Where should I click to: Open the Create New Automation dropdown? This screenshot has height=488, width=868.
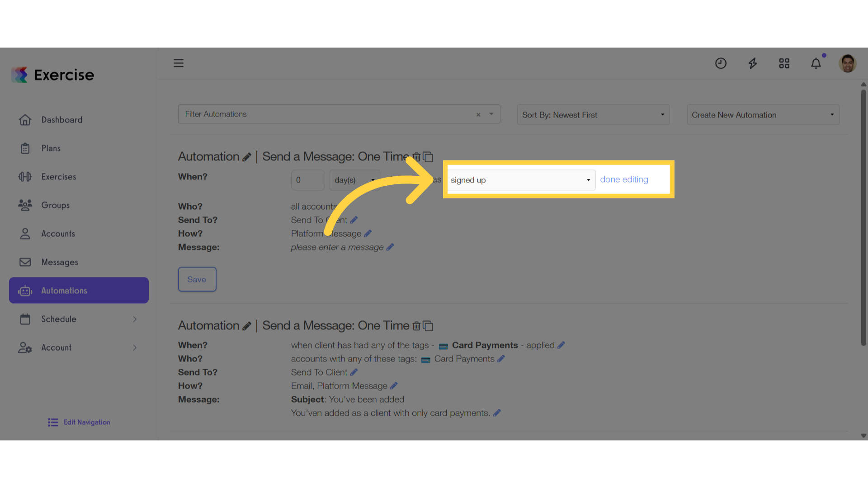click(763, 115)
